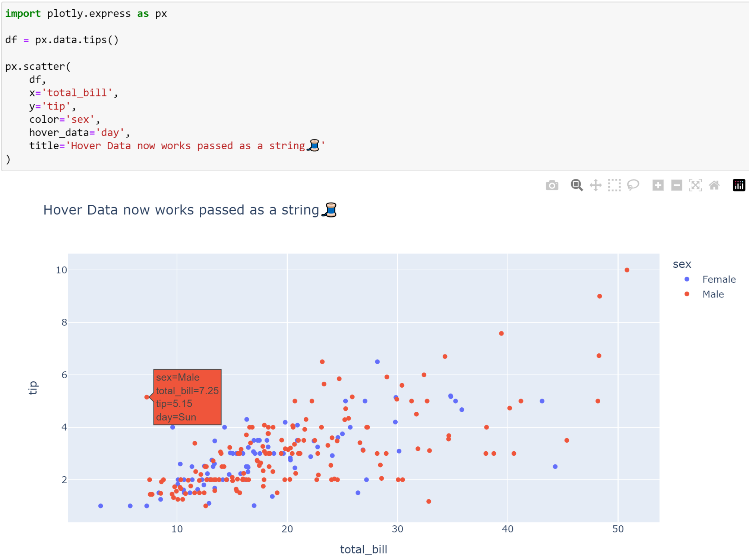The image size is (749, 560).
Task: Click the hover tooltip showing day=Sun
Action: coord(187,397)
